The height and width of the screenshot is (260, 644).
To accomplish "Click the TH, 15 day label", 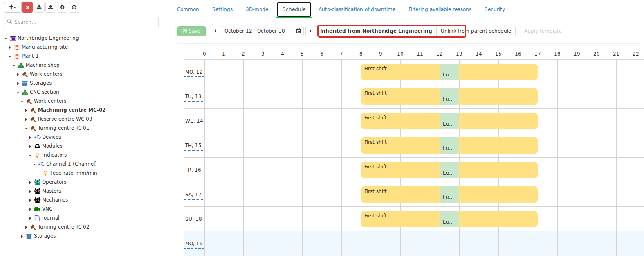I will pyautogui.click(x=193, y=146).
